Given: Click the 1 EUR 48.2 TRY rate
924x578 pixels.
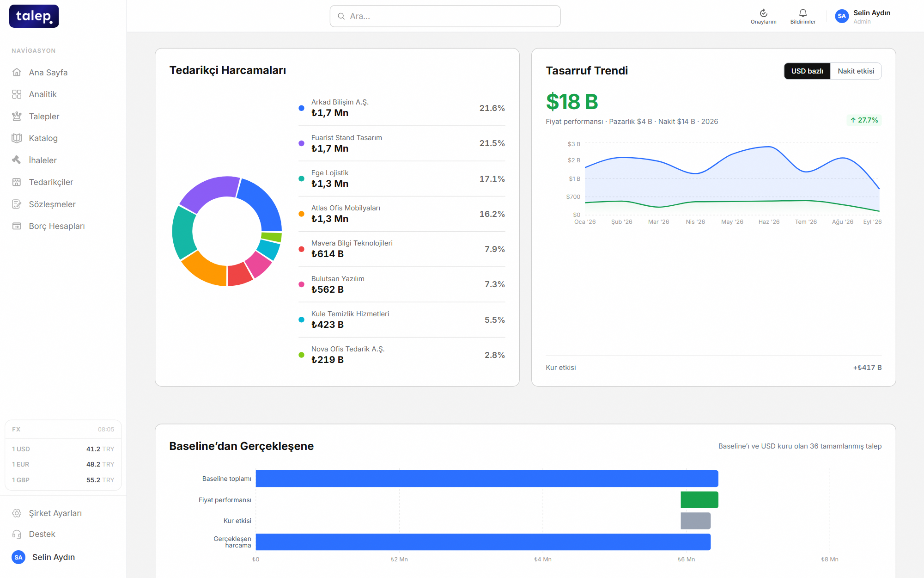Looking at the screenshot, I should (x=63, y=464).
